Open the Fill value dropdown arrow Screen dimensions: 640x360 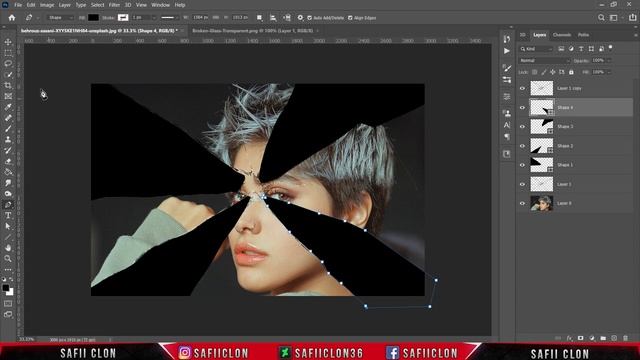point(609,72)
